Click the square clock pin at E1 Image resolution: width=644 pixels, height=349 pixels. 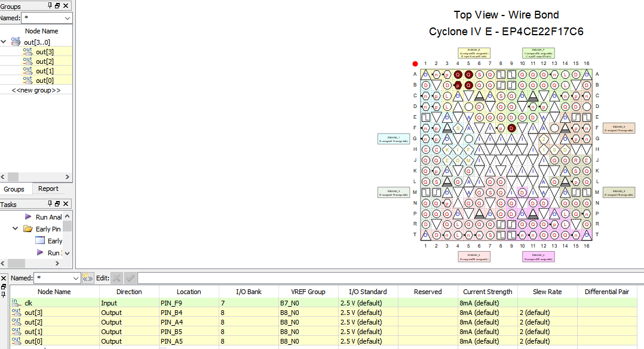click(426, 118)
